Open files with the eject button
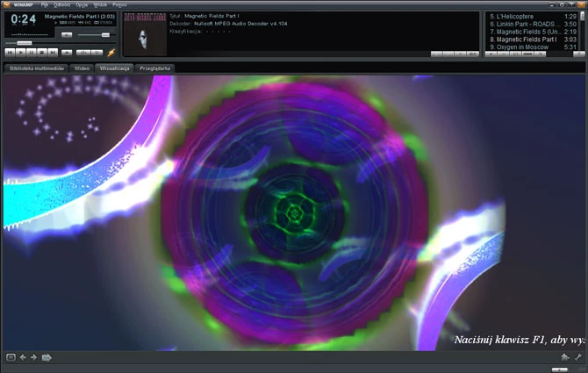Image resolution: width=588 pixels, height=373 pixels. click(x=67, y=53)
